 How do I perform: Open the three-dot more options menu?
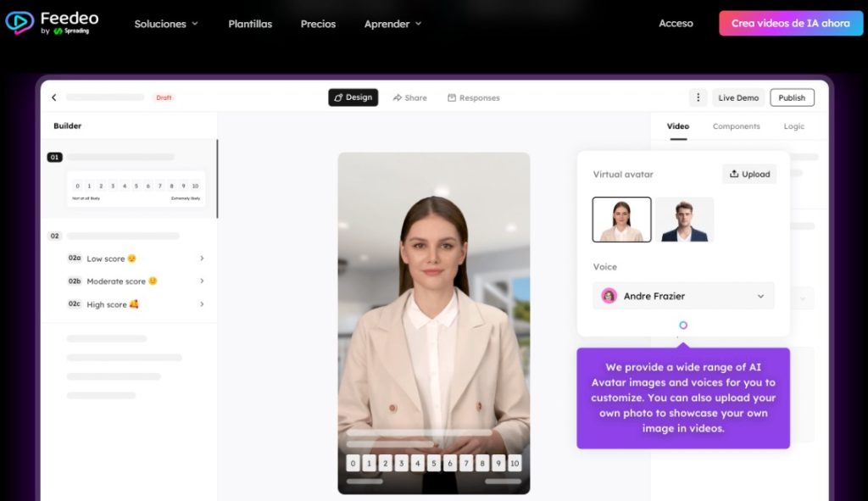(x=698, y=97)
